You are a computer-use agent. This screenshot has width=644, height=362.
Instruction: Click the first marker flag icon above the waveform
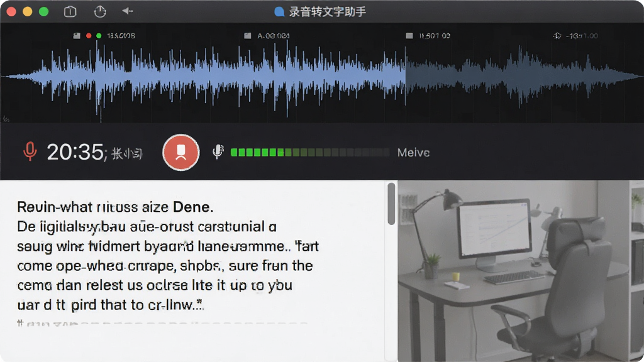[x=77, y=36]
